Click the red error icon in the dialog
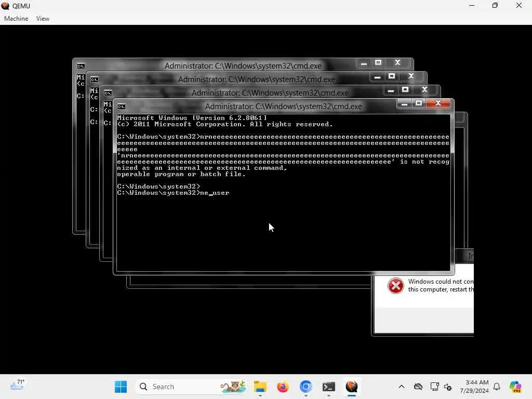 pyautogui.click(x=395, y=286)
